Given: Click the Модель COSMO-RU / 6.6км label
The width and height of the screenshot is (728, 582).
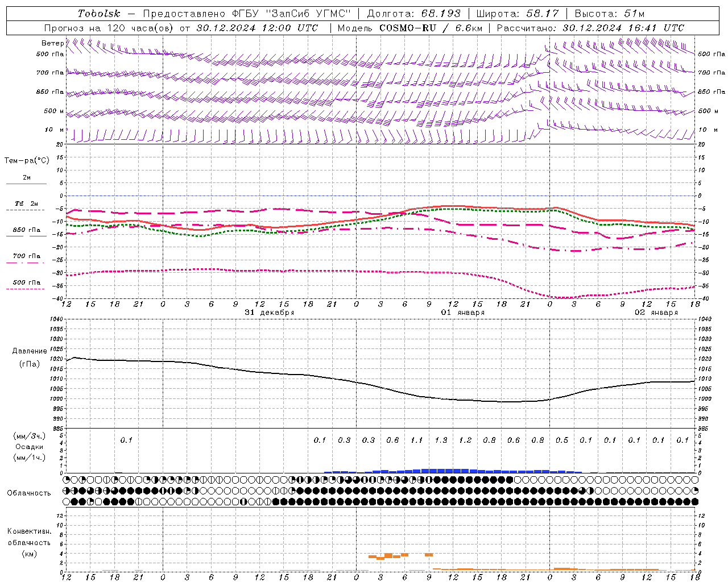Looking at the screenshot, I should 410,28.
